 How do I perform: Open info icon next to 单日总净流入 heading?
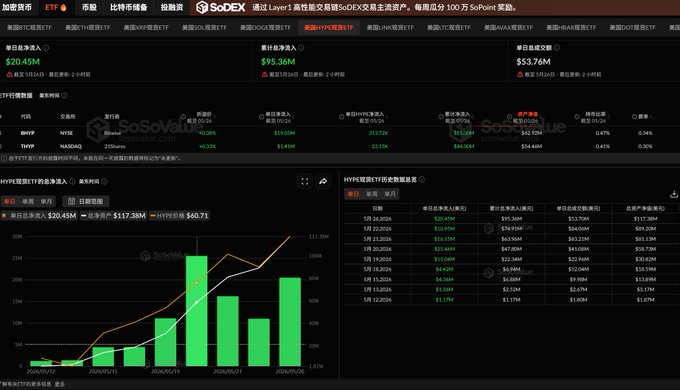46,48
